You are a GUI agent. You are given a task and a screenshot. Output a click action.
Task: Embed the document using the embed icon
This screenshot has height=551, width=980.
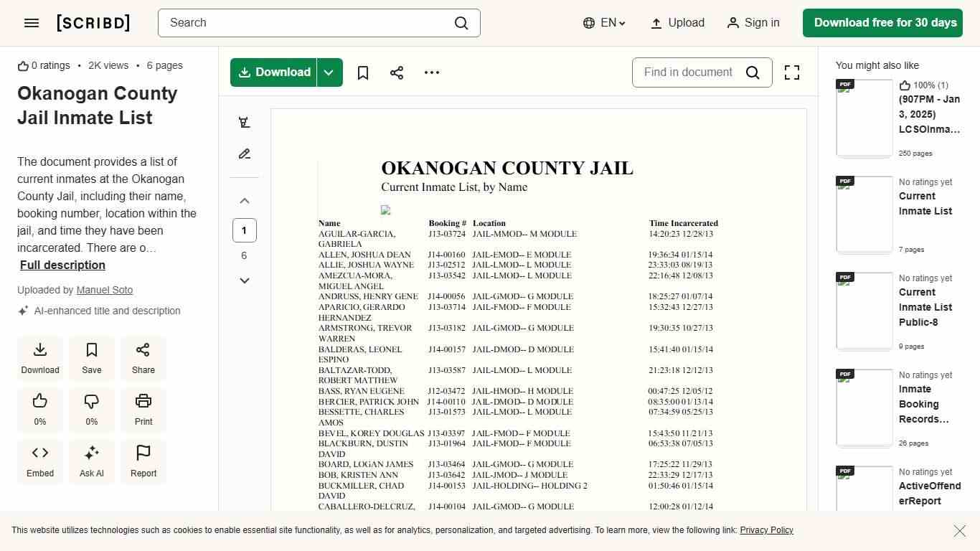tap(40, 461)
